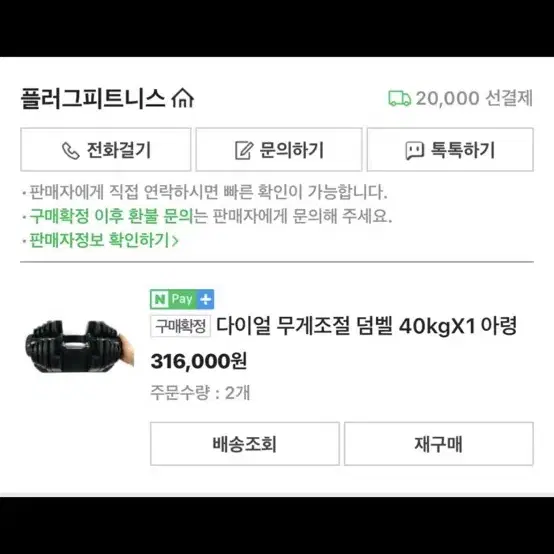This screenshot has height=554, width=554.
Task: Tap the 20,000 선결제 shipping fee text
Action: (x=474, y=98)
